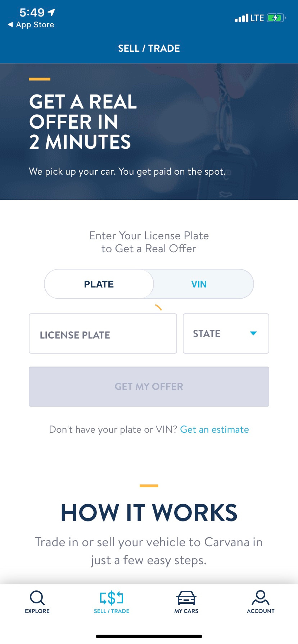Tap the How It Works heading
Image resolution: width=298 pixels, height=644 pixels.
(149, 512)
